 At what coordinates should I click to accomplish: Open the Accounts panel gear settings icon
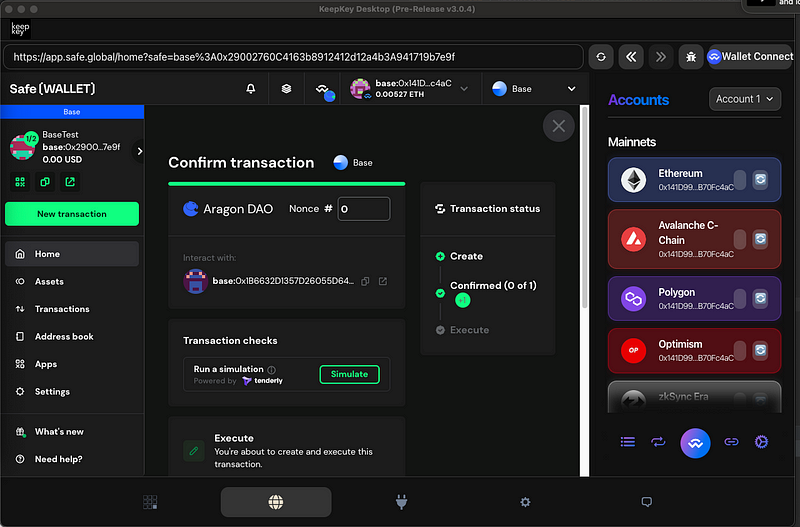tap(761, 441)
